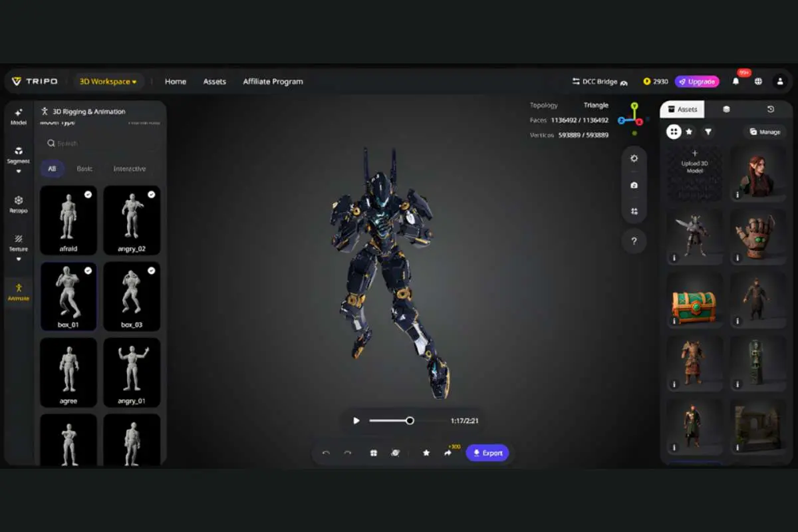Click the green Y axis on the gizmo
Screen dimensions: 798x532
(634, 106)
